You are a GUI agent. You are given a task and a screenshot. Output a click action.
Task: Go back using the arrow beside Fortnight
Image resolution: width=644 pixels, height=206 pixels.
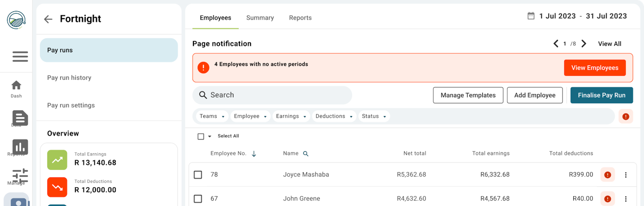(48, 19)
